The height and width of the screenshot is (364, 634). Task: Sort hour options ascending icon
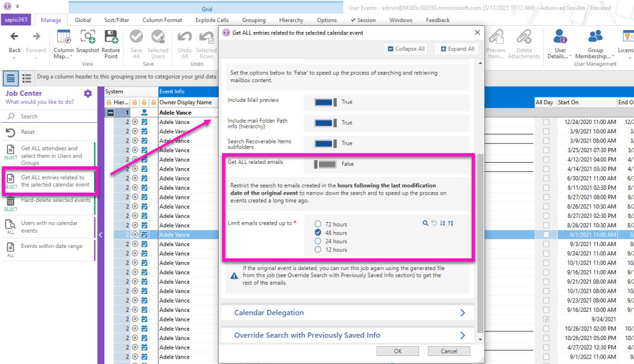(442, 223)
